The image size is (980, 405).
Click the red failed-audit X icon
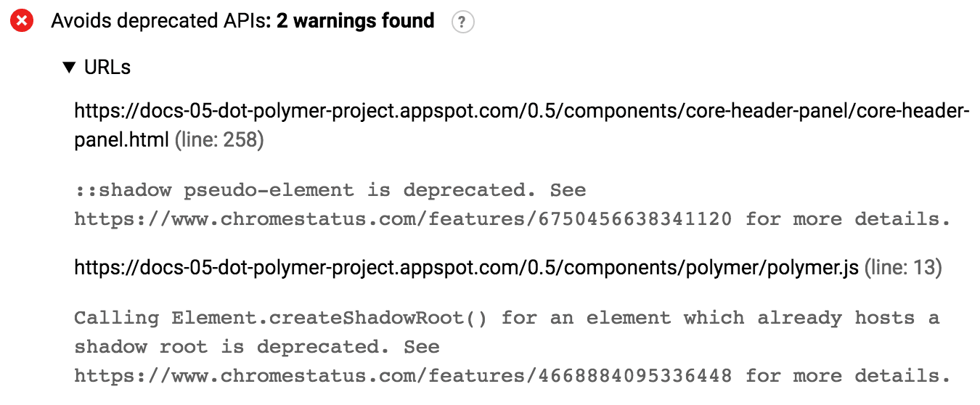[x=23, y=22]
